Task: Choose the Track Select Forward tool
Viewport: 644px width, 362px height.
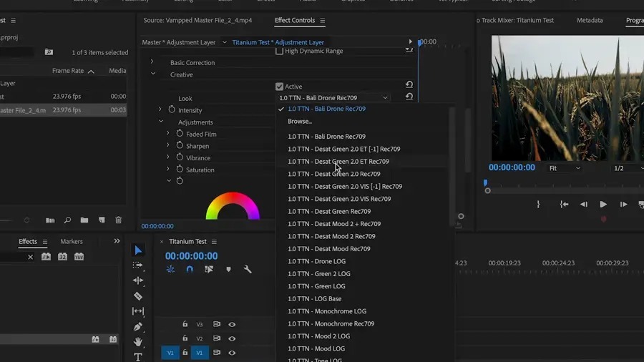Action: point(138,265)
